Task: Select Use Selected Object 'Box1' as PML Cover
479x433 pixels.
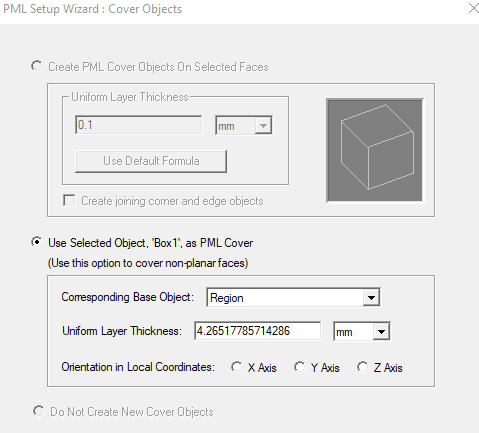Action: 37,242
